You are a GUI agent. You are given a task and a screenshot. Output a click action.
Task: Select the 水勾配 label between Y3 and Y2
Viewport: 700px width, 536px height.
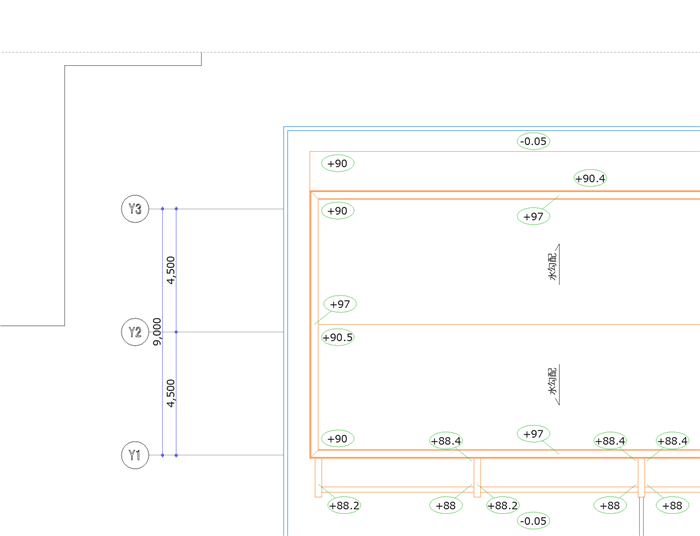pos(553,266)
